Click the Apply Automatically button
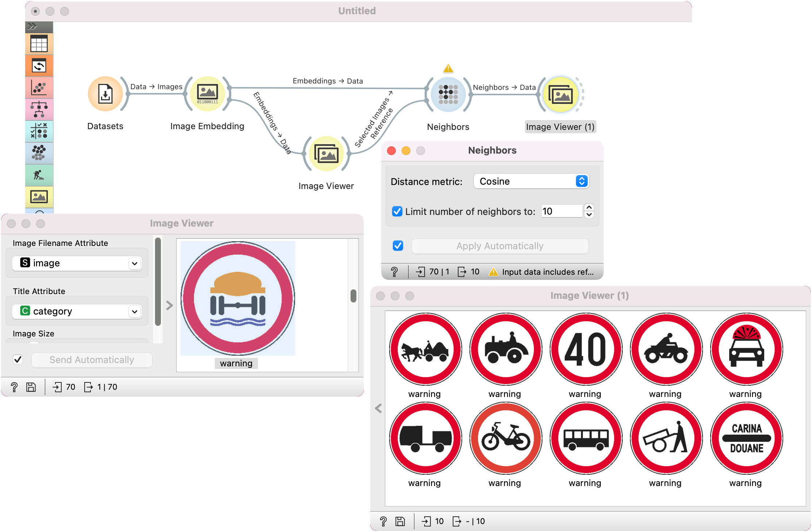The height and width of the screenshot is (532, 812). coord(500,246)
